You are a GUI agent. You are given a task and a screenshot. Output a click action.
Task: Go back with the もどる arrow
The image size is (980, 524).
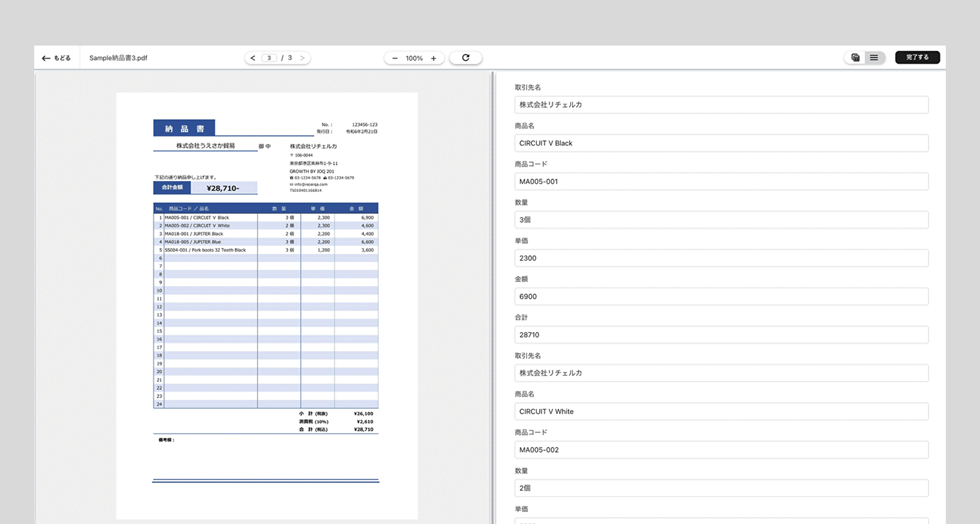[x=56, y=58]
